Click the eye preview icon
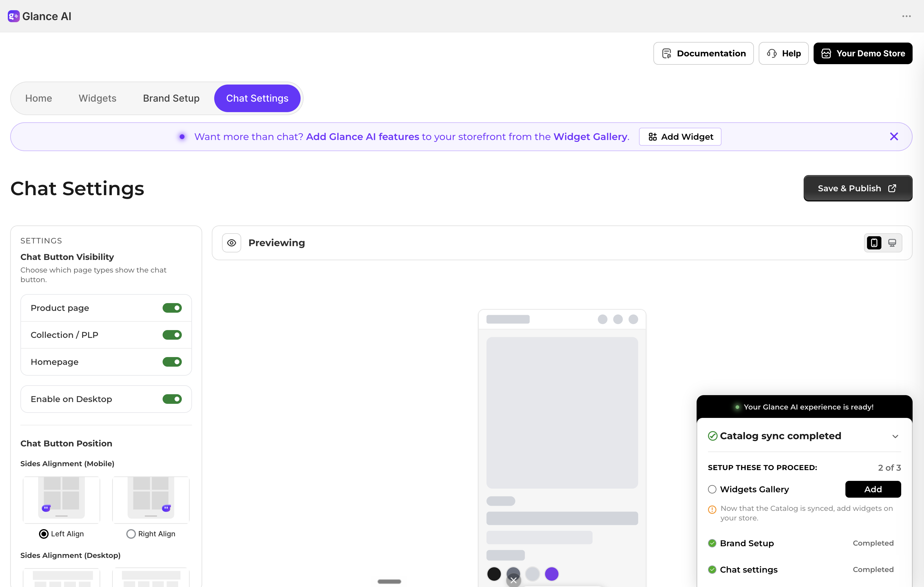 coord(231,243)
